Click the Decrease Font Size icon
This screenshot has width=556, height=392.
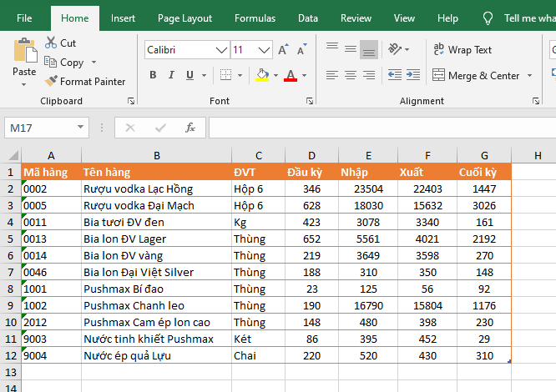[300, 50]
